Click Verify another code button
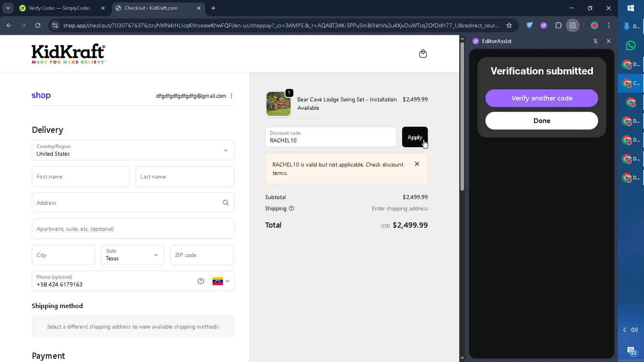The width and height of the screenshot is (644, 362). tap(541, 98)
